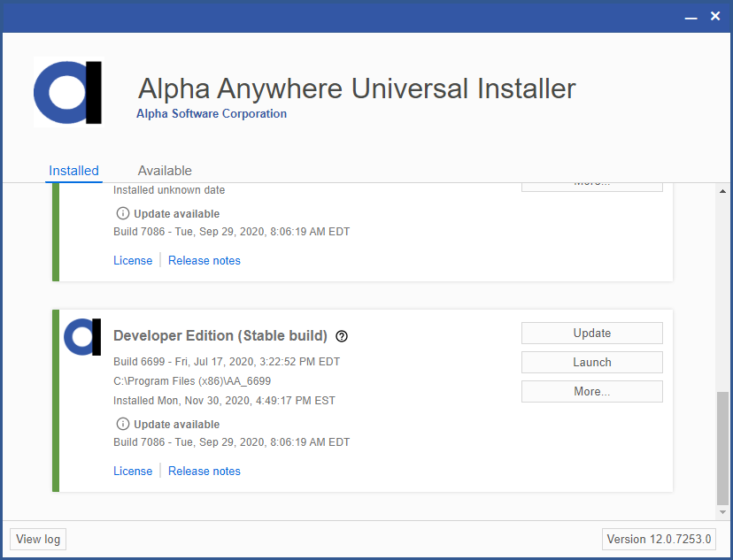Click Build 6699 - Fri, Jul 17 text

[227, 362]
